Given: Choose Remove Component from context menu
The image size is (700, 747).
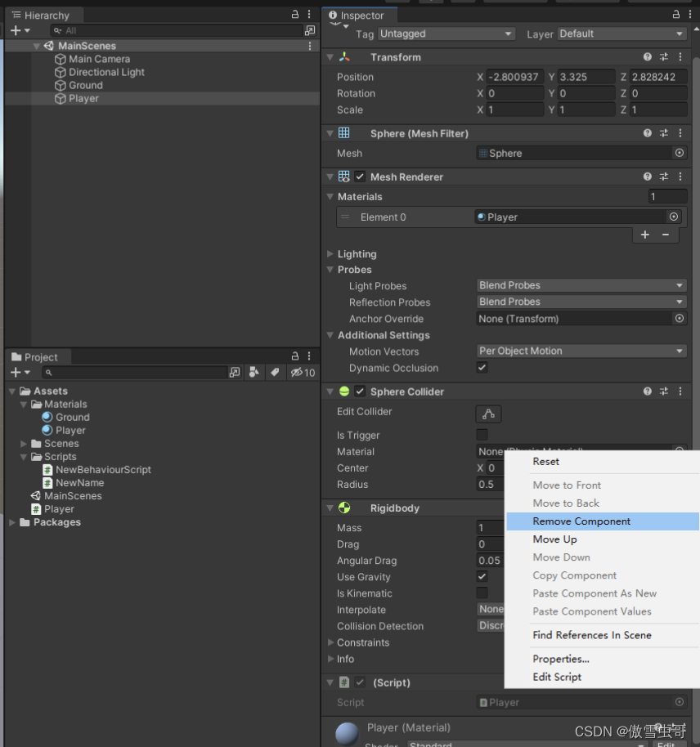Looking at the screenshot, I should (x=603, y=521).
